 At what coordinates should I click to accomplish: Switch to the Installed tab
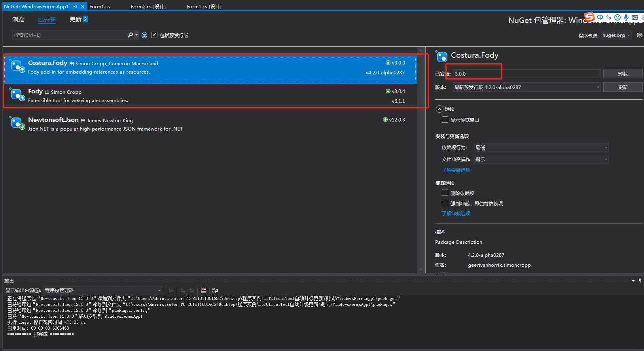[47, 19]
